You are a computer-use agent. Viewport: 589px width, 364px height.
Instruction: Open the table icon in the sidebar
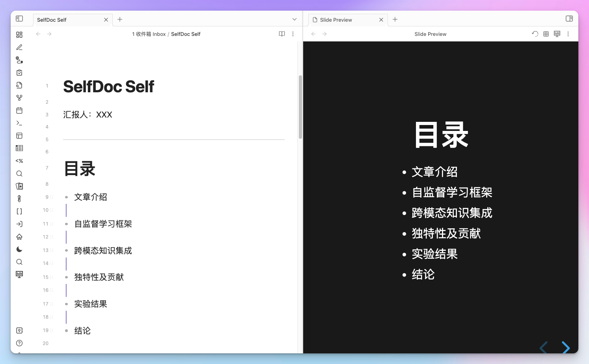pos(19,148)
